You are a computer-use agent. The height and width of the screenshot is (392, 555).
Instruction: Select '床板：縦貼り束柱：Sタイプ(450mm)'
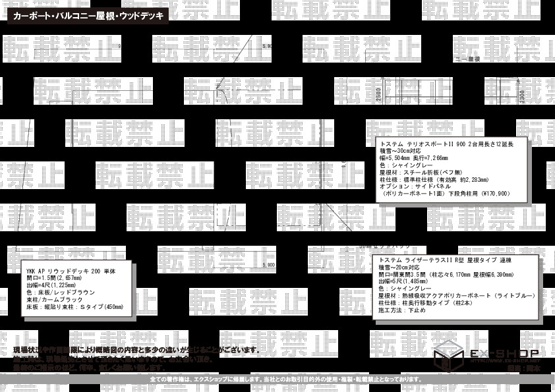74,307
